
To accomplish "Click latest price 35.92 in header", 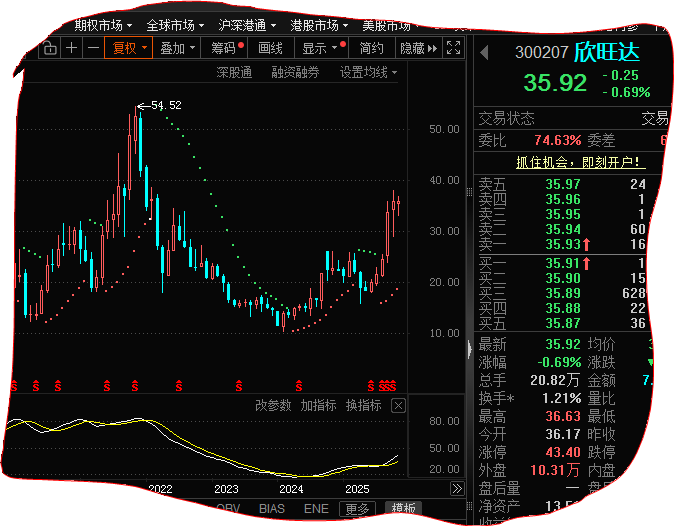I will pos(555,83).
